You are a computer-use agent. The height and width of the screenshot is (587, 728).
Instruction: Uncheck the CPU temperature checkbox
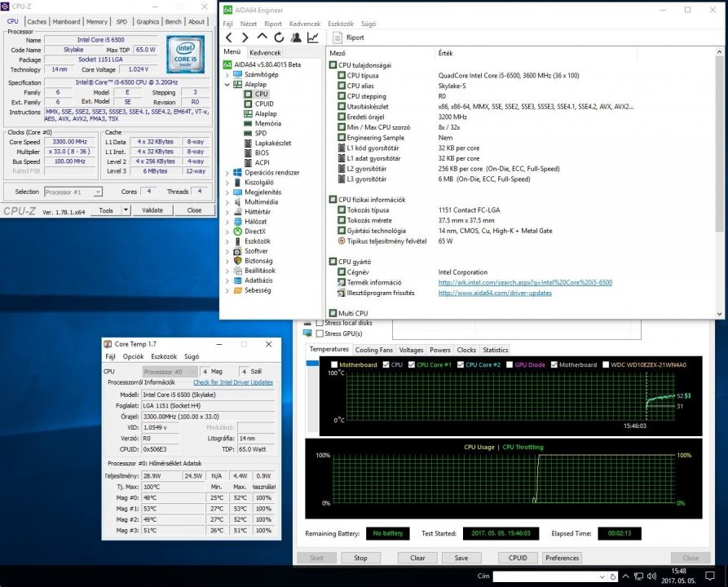[x=386, y=364]
